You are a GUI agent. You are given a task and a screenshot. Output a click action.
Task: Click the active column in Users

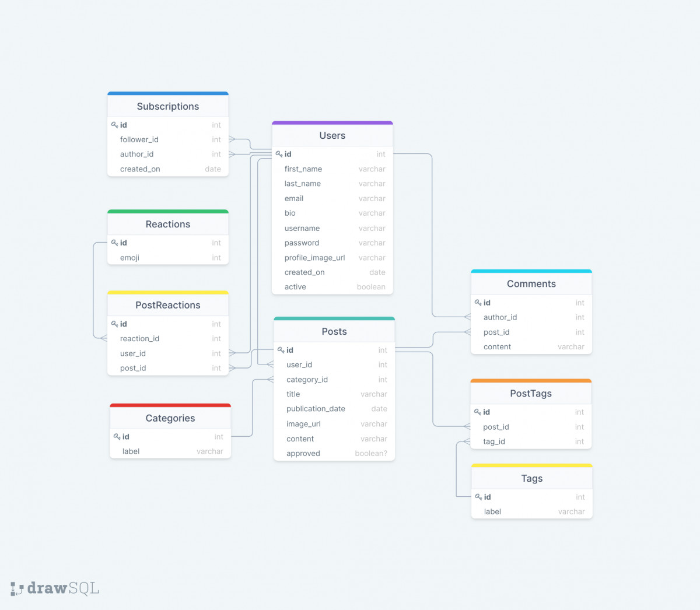click(x=332, y=287)
